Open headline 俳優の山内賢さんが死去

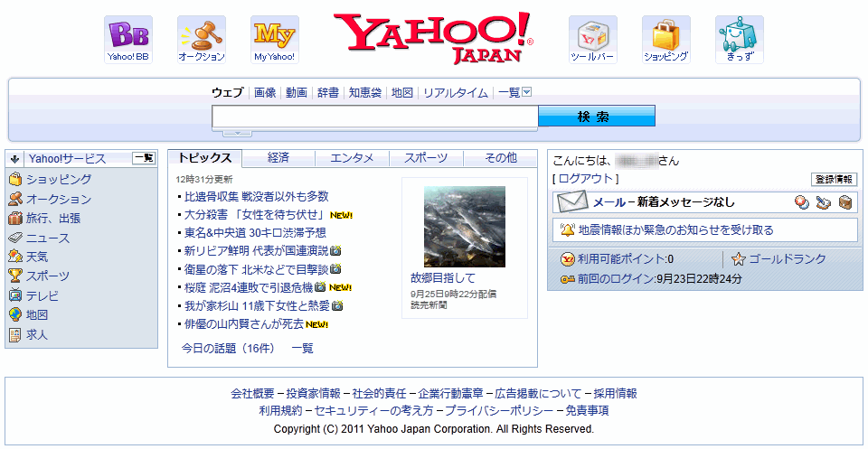point(244,324)
